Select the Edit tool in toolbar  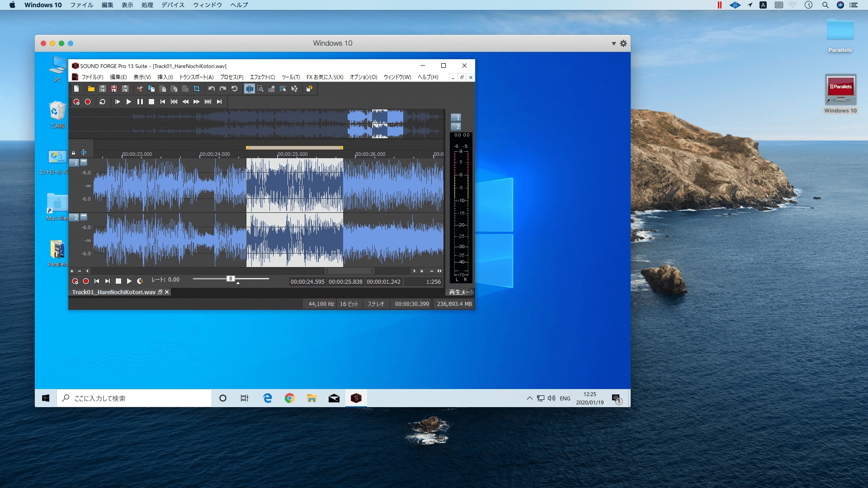click(x=250, y=89)
